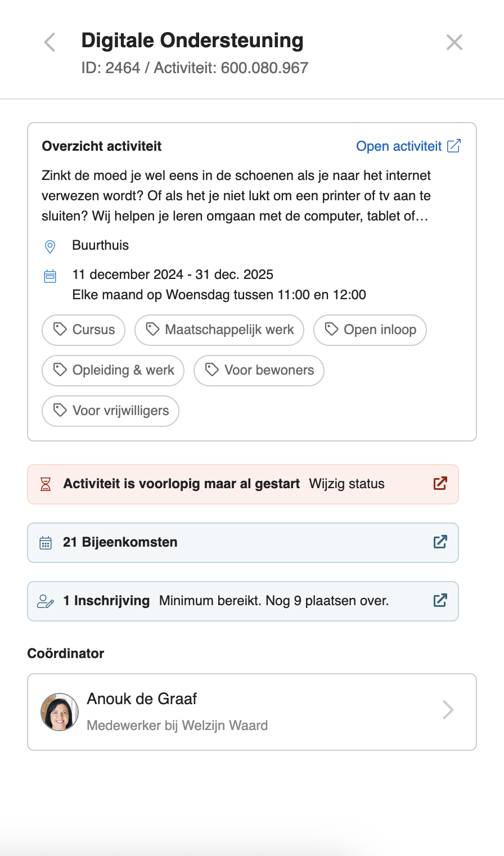504x856 pixels.
Task: Select the Cursus tag
Action: (84, 330)
